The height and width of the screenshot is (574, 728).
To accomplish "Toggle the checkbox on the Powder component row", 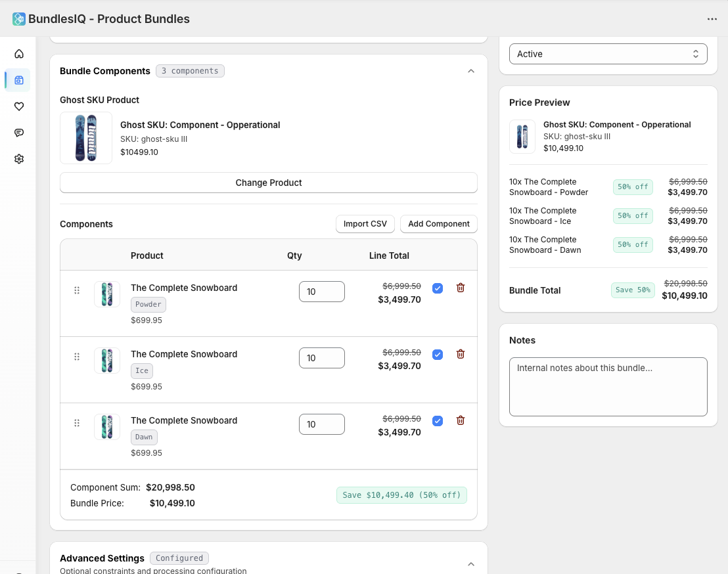I will (438, 288).
